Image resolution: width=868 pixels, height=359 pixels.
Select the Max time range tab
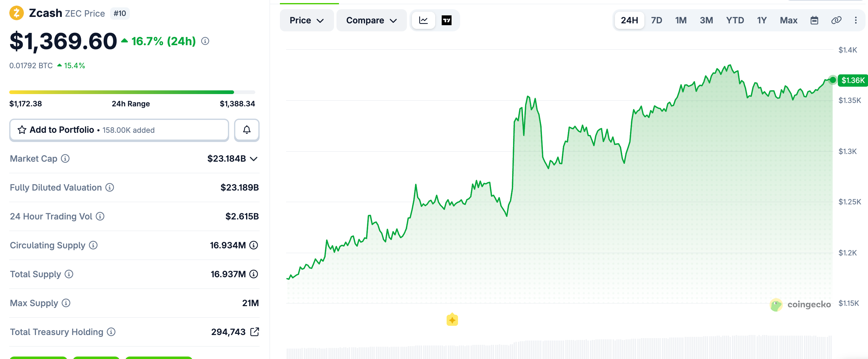[788, 21]
